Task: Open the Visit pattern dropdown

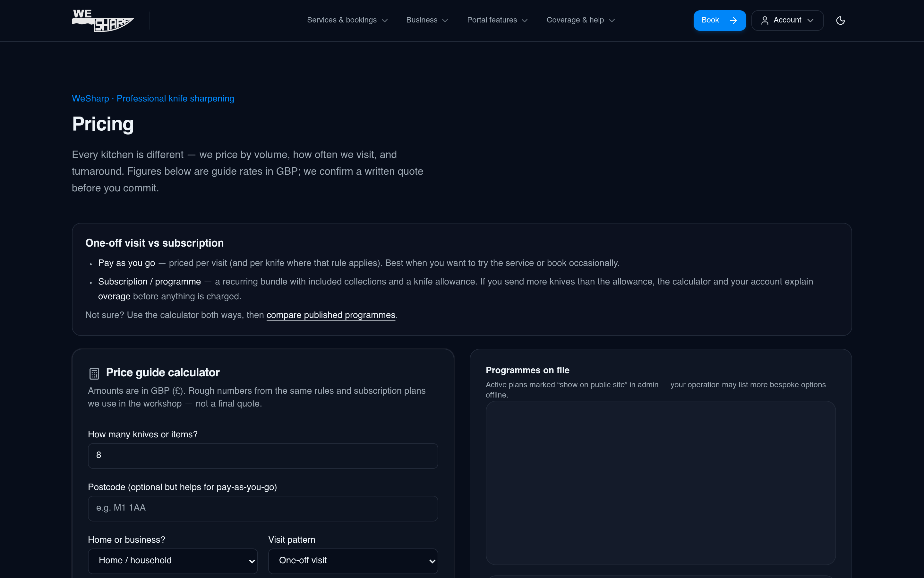Action: pos(353,561)
